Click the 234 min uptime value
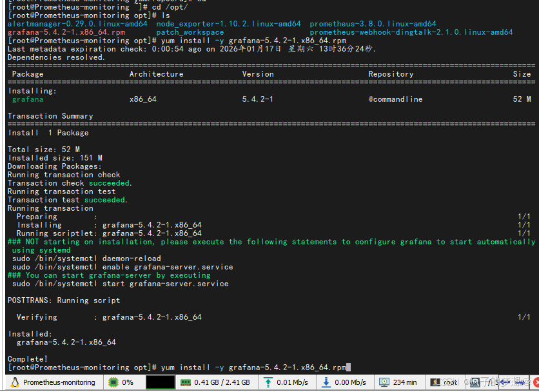The height and width of the screenshot is (392, 539). [405, 382]
